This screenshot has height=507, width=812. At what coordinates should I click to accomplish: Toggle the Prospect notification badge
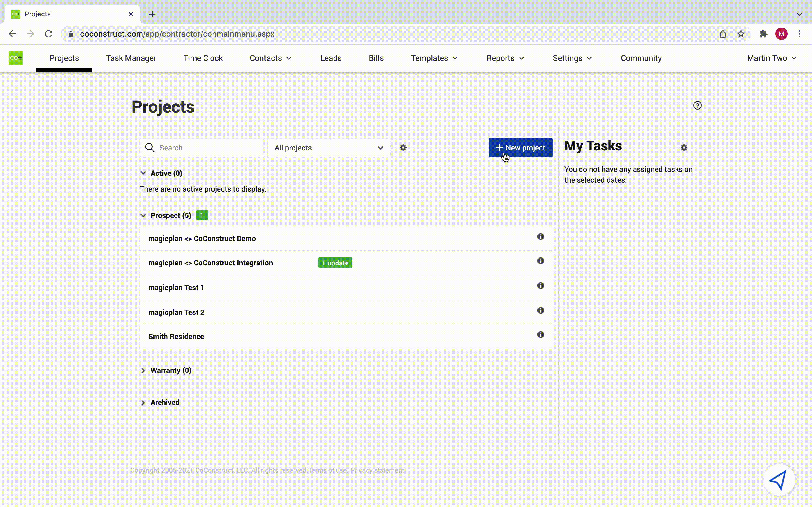coord(202,215)
